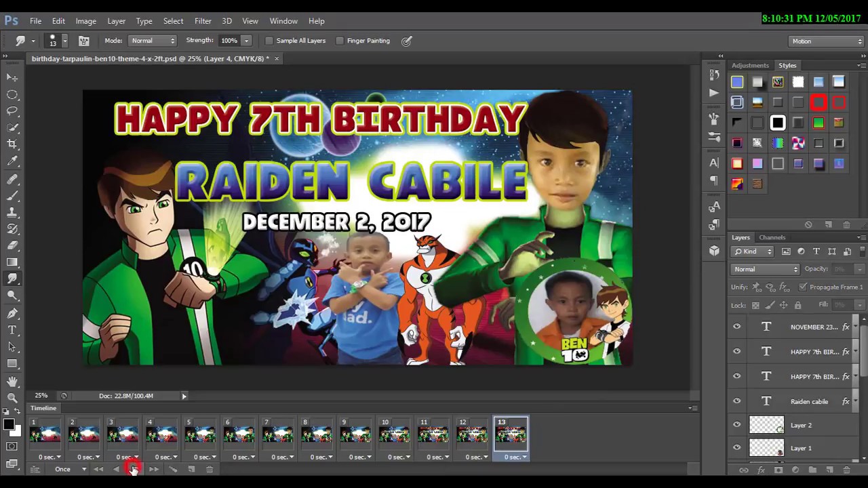This screenshot has height=488, width=868.
Task: Open the Once looping options dropdown
Action: [71, 469]
